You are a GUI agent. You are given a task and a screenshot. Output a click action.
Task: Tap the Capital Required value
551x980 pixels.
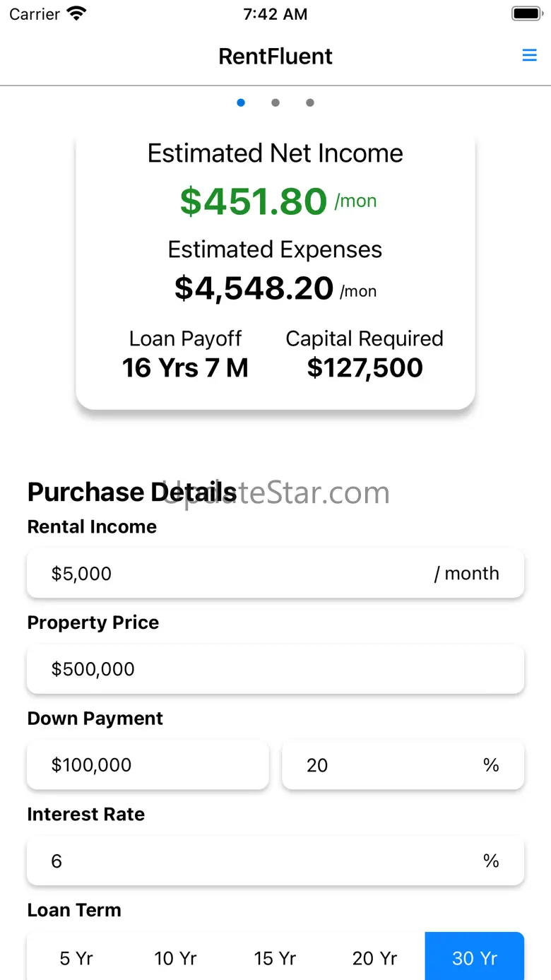pos(365,367)
